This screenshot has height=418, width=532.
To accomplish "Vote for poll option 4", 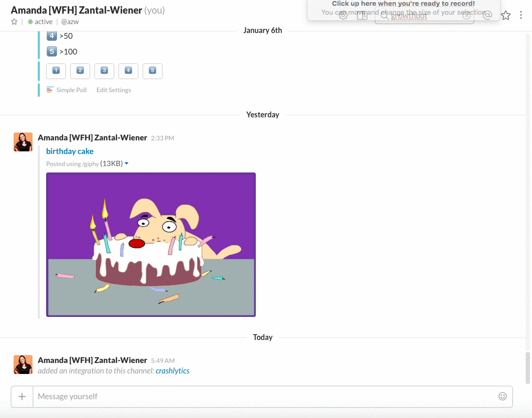I will pos(128,71).
